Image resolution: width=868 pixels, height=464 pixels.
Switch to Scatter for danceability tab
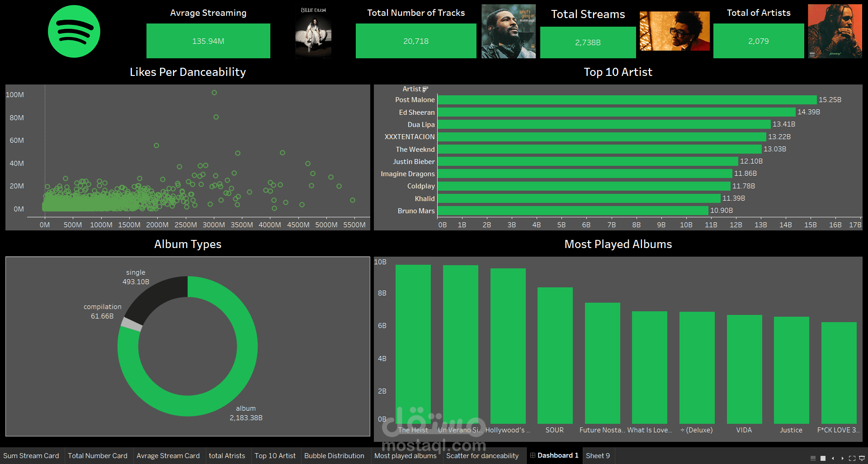click(x=482, y=456)
